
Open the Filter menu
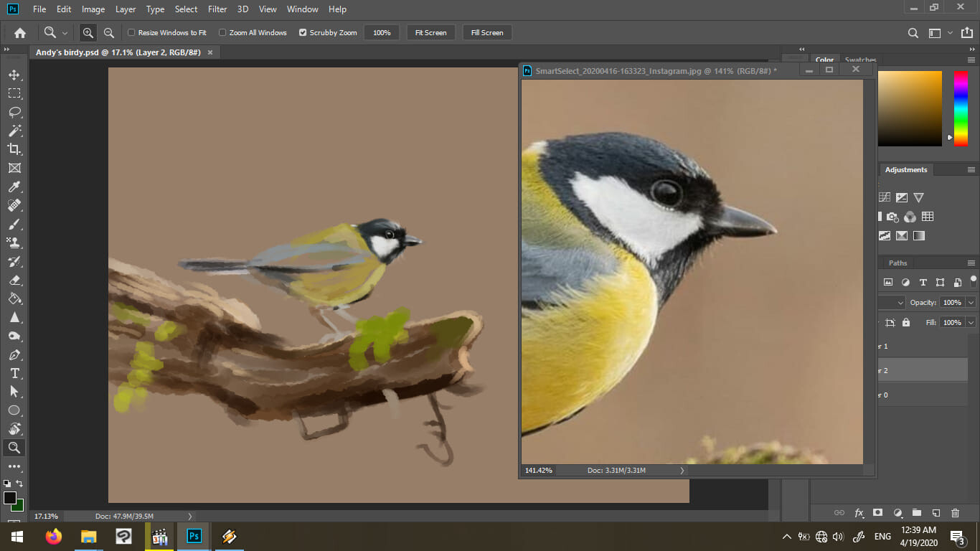click(x=217, y=9)
